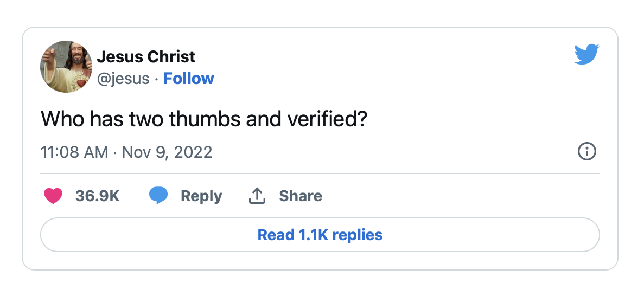
Task: Click Read 1.1K replies button
Action: coord(320,235)
